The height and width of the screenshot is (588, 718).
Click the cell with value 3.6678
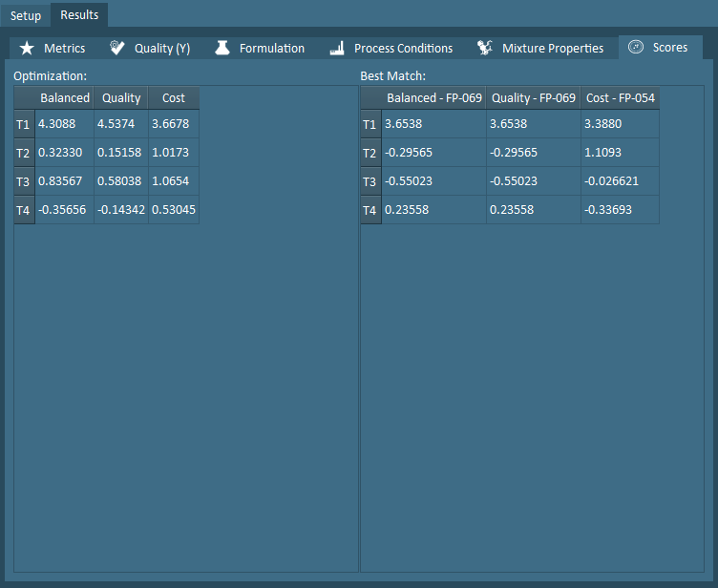174,124
